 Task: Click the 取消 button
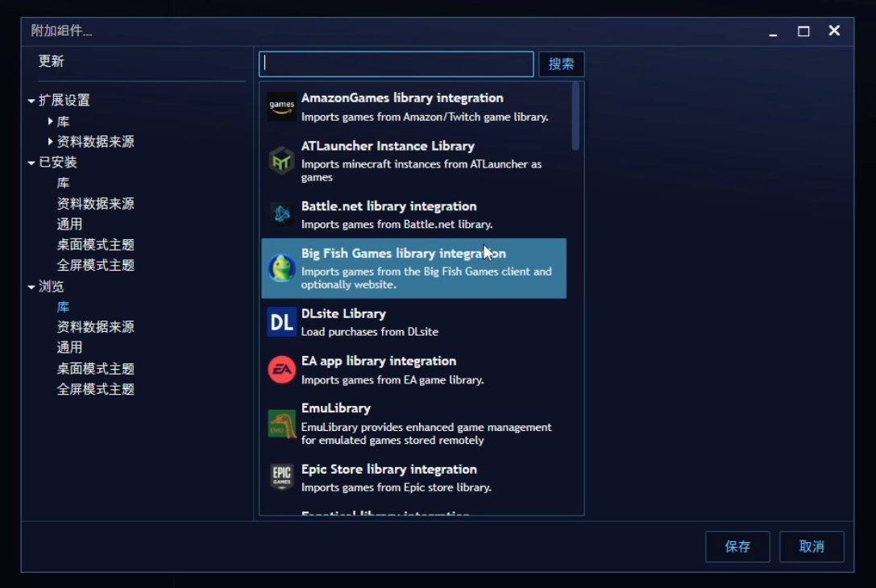click(812, 547)
